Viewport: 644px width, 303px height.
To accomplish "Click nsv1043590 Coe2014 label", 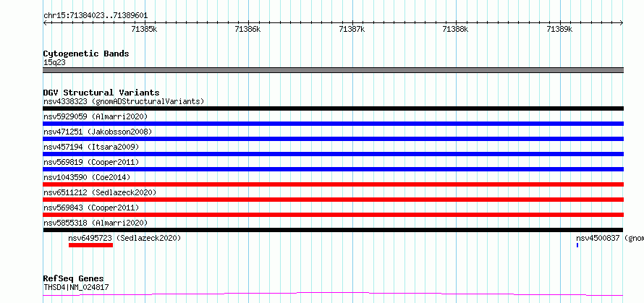I will point(87,177).
